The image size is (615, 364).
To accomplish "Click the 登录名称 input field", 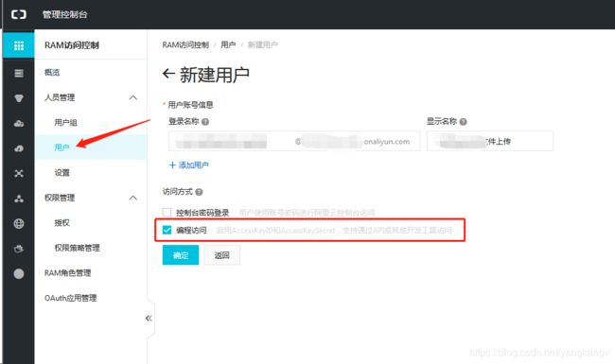I will coord(294,141).
